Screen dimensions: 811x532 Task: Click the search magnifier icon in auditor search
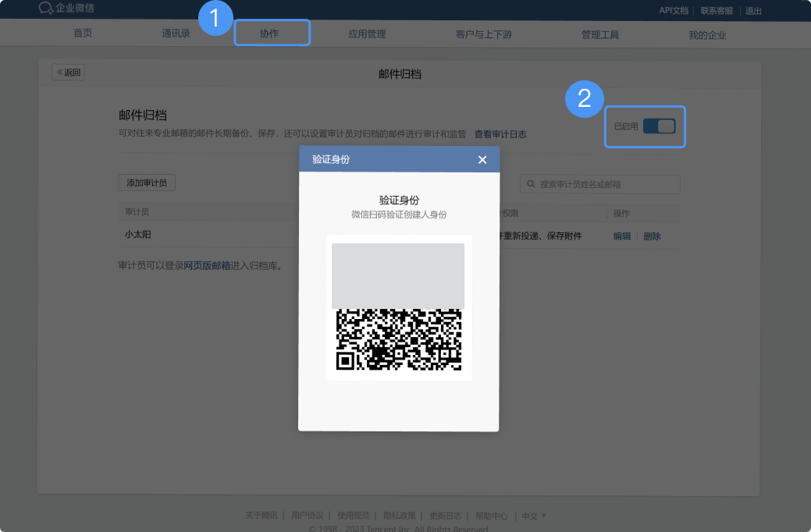pyautogui.click(x=531, y=184)
